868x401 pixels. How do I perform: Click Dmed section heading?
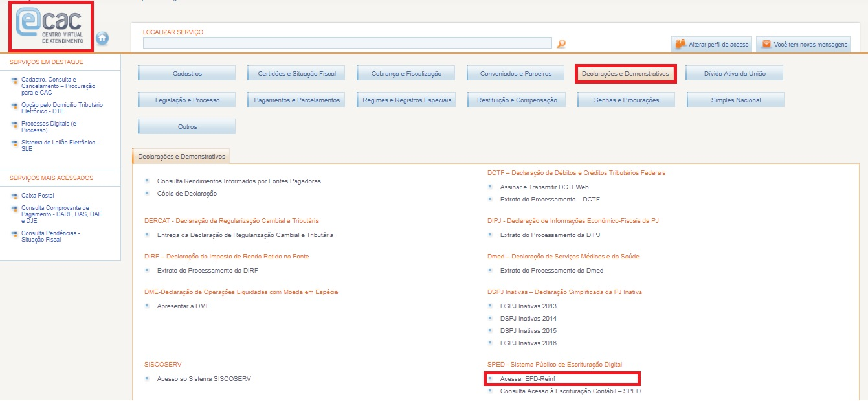tap(563, 257)
